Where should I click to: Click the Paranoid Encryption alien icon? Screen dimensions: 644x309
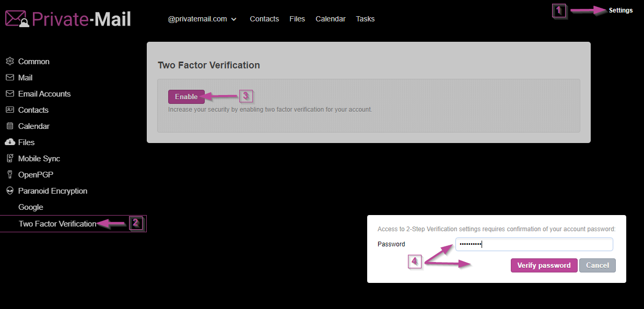point(9,191)
